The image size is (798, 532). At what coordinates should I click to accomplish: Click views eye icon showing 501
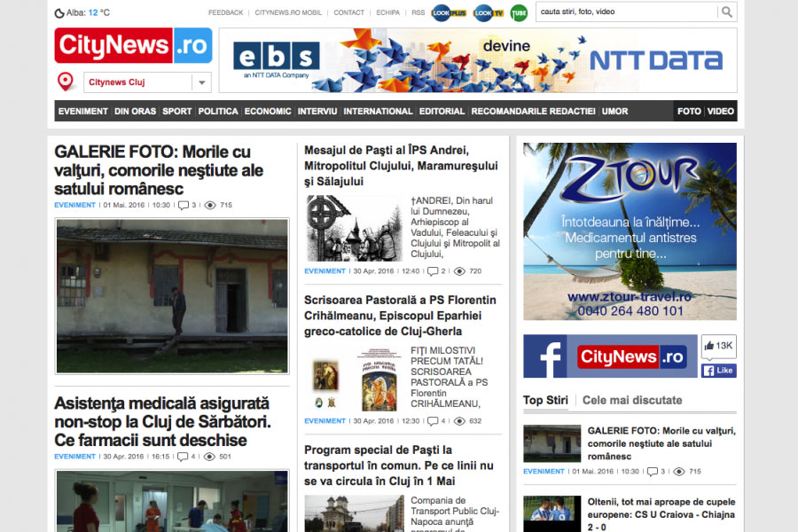click(x=209, y=457)
